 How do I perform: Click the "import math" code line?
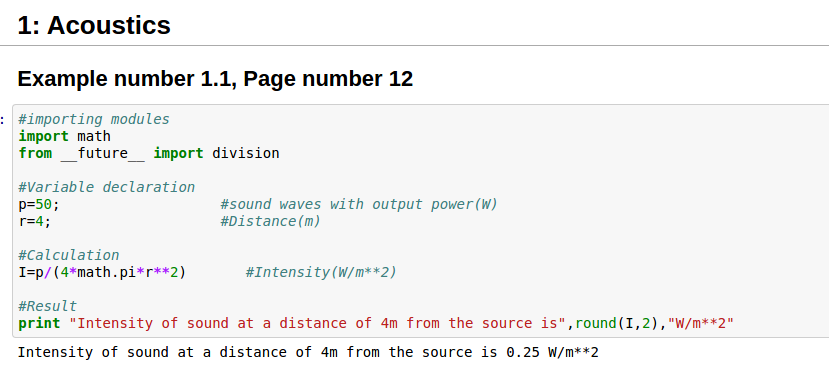click(x=65, y=136)
